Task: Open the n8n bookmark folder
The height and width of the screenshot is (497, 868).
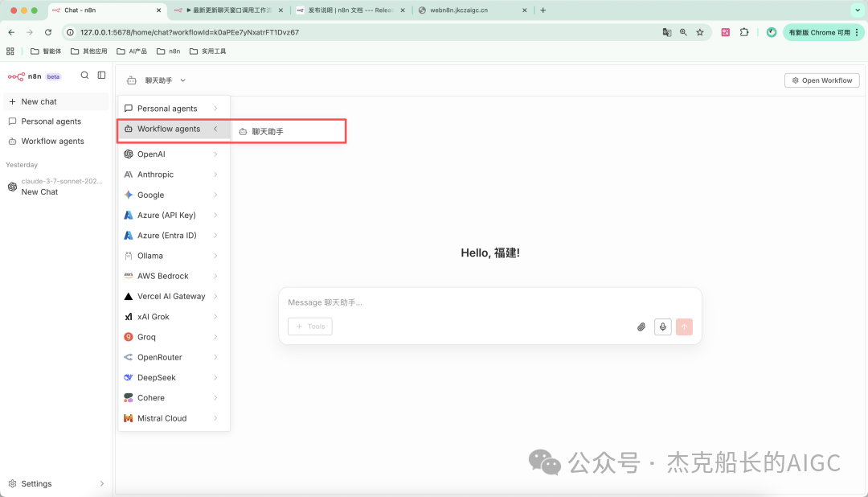Action: (x=169, y=51)
